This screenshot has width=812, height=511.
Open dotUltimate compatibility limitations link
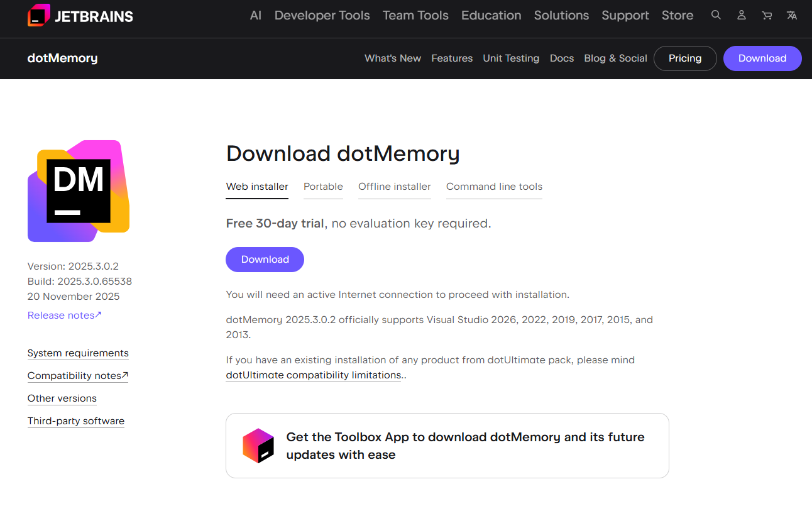click(x=314, y=375)
